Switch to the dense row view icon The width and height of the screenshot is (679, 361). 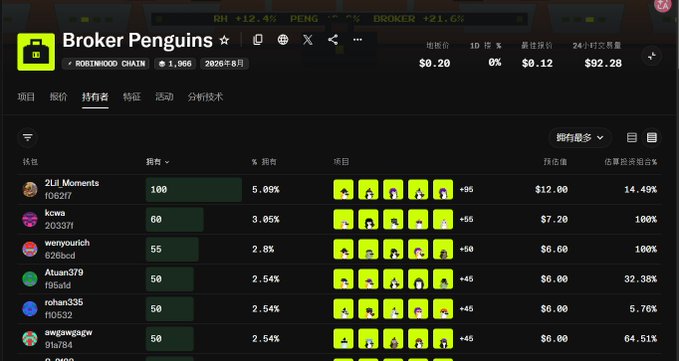652,138
